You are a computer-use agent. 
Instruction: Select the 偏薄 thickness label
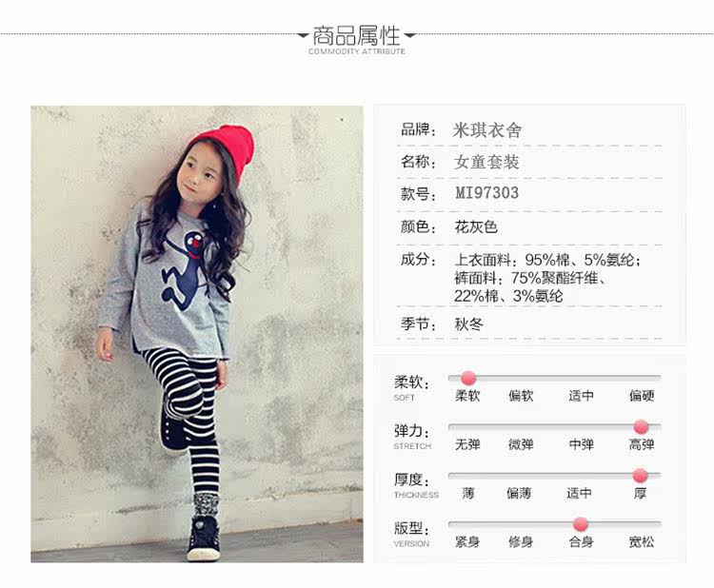519,493
